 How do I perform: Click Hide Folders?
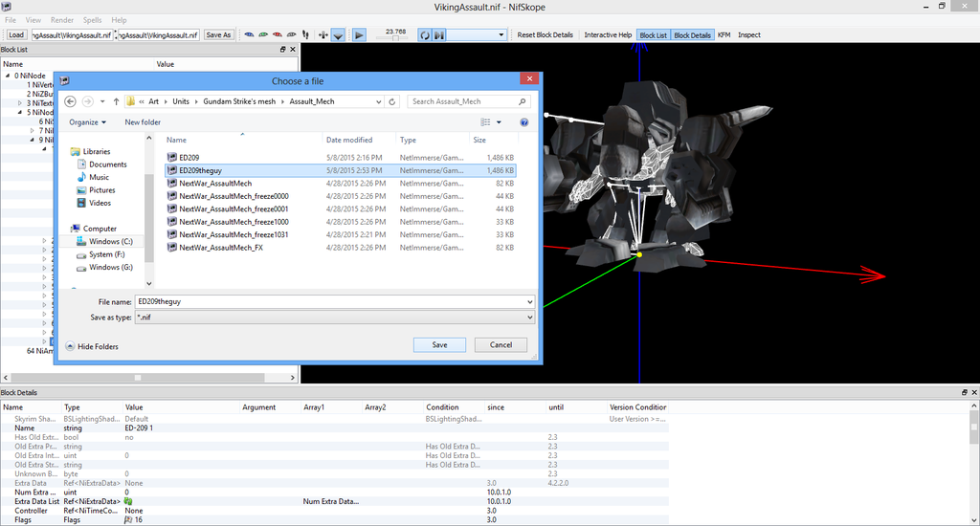[x=92, y=347]
